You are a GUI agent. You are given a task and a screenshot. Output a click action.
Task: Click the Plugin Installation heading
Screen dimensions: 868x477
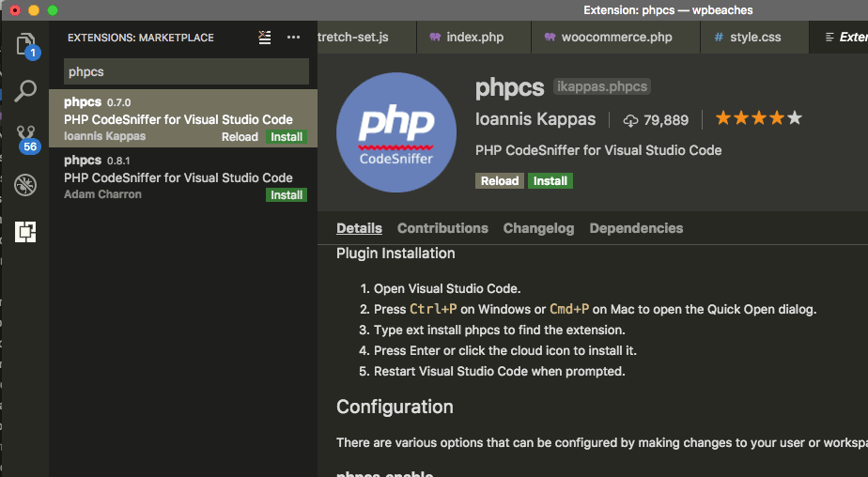pyautogui.click(x=395, y=254)
